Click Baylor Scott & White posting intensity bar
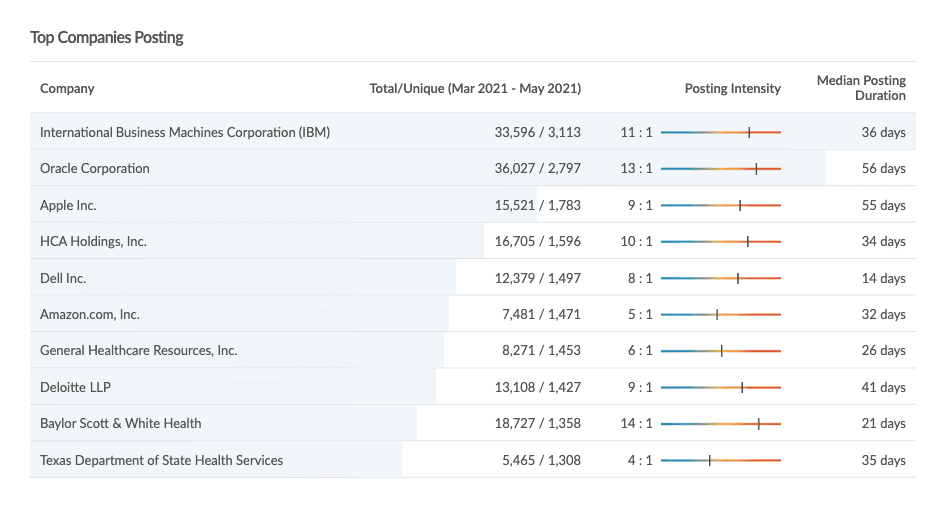 point(720,423)
